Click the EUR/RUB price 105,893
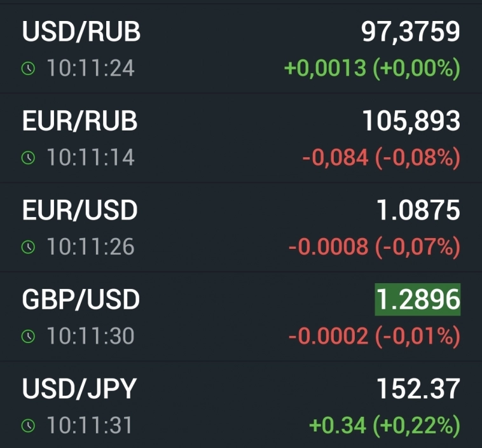The height and width of the screenshot is (448, 482). 411,121
